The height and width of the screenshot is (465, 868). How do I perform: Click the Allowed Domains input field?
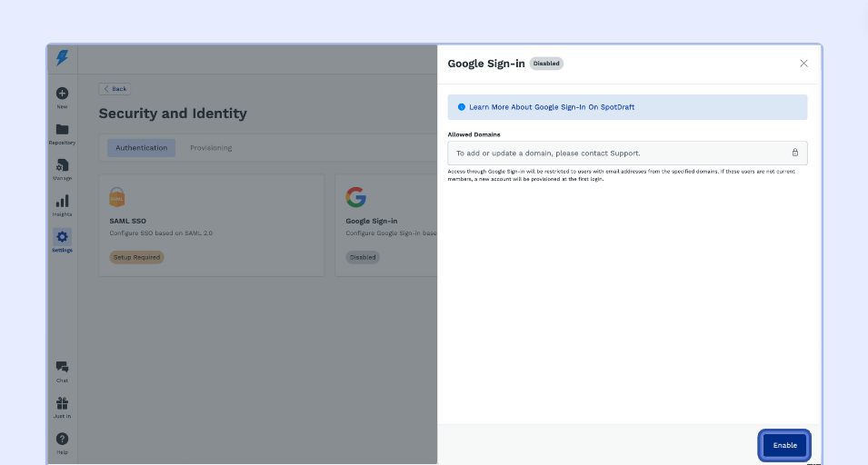pyautogui.click(x=618, y=153)
